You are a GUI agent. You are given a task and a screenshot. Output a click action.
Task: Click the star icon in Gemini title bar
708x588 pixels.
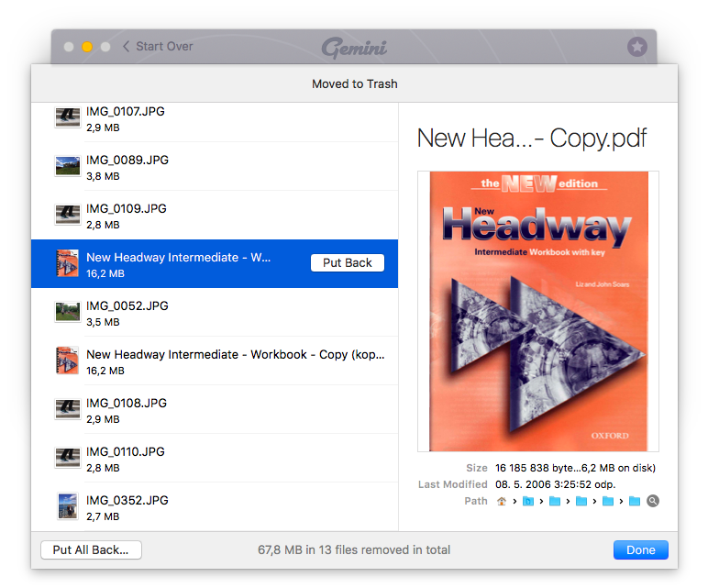tap(637, 47)
